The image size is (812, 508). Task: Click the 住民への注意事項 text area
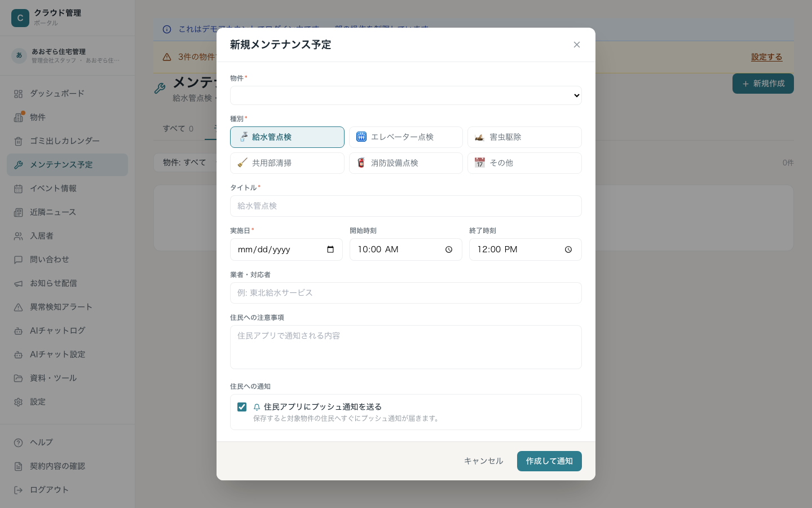point(406,347)
